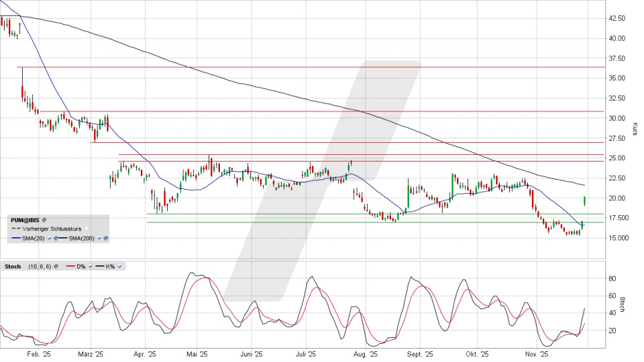Click the latest green candlestick near 20.00
The height and width of the screenshot is (362, 644).
[586, 200]
